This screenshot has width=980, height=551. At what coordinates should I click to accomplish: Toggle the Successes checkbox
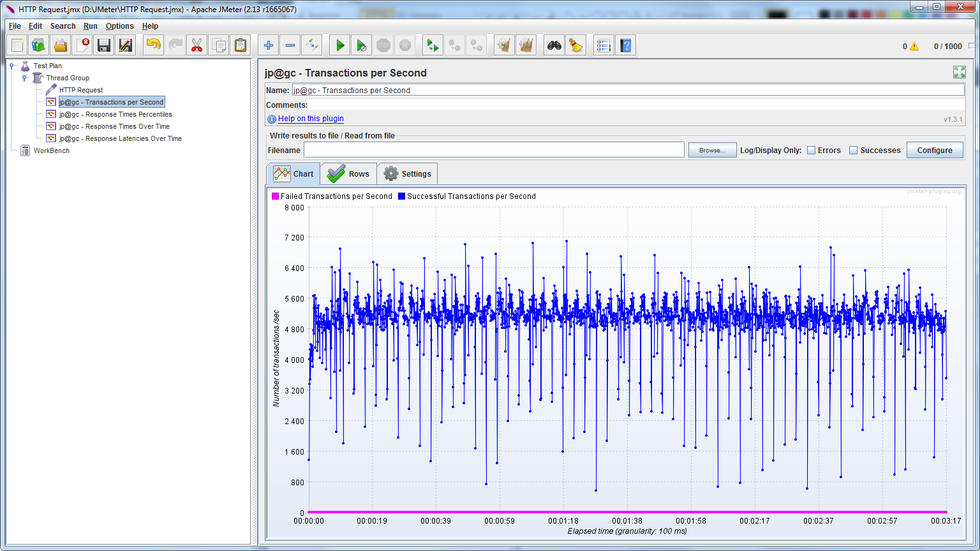pyautogui.click(x=854, y=151)
